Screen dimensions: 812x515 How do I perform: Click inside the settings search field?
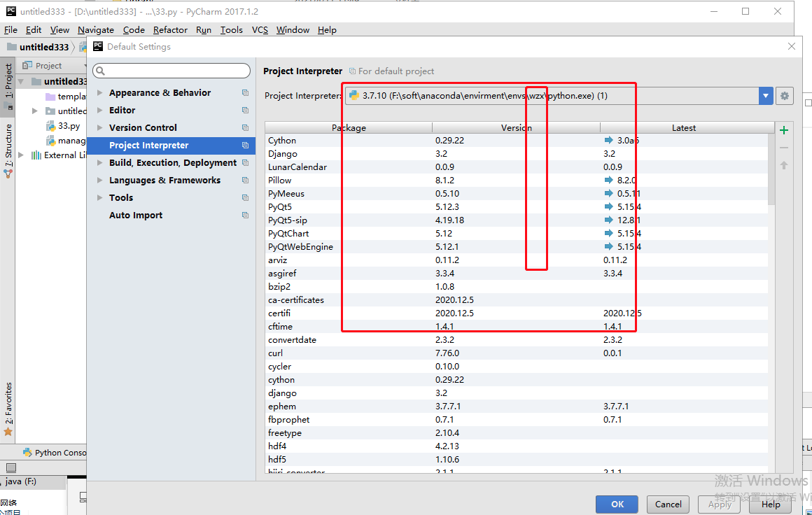pos(171,71)
